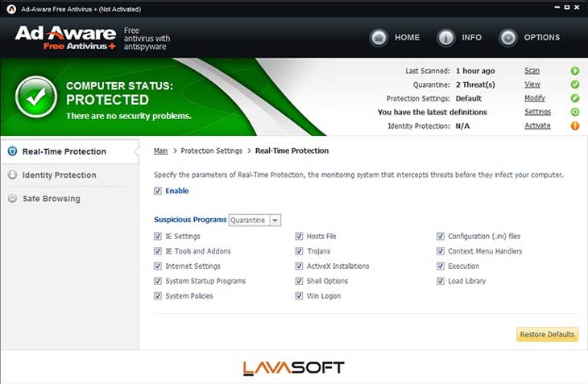Image resolution: width=588 pixels, height=384 pixels.
Task: Toggle ActiveX Installations checkbox
Action: (299, 266)
